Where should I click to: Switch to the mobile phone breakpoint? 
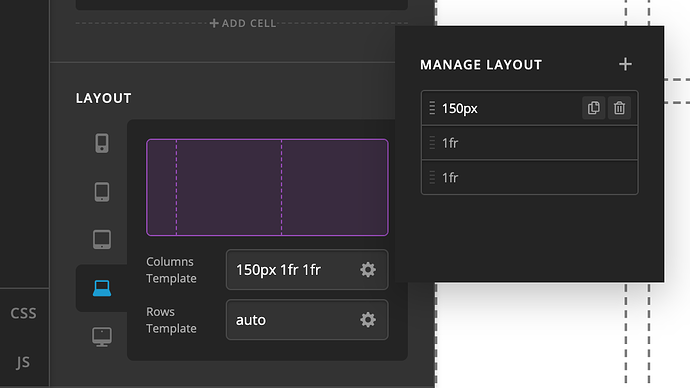[x=102, y=143]
